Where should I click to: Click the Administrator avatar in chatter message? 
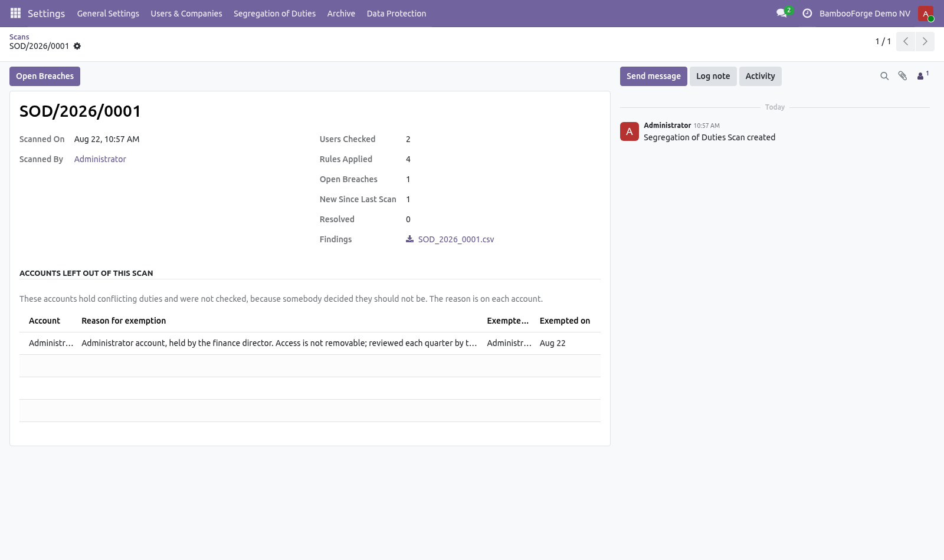click(x=630, y=131)
